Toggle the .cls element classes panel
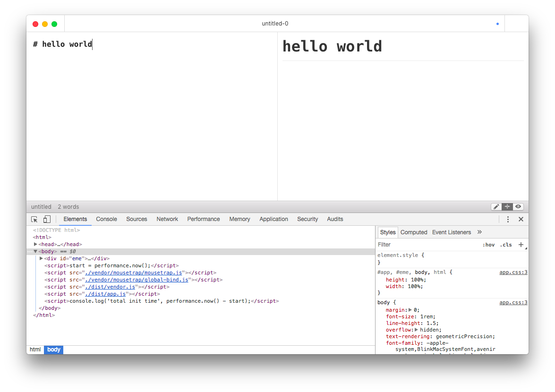 click(505, 245)
